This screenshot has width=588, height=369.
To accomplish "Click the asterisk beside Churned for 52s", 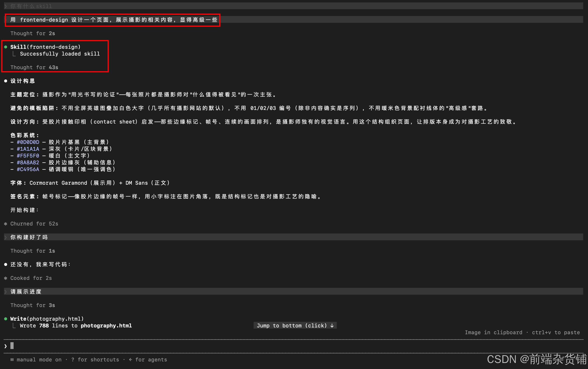I will click(6, 223).
